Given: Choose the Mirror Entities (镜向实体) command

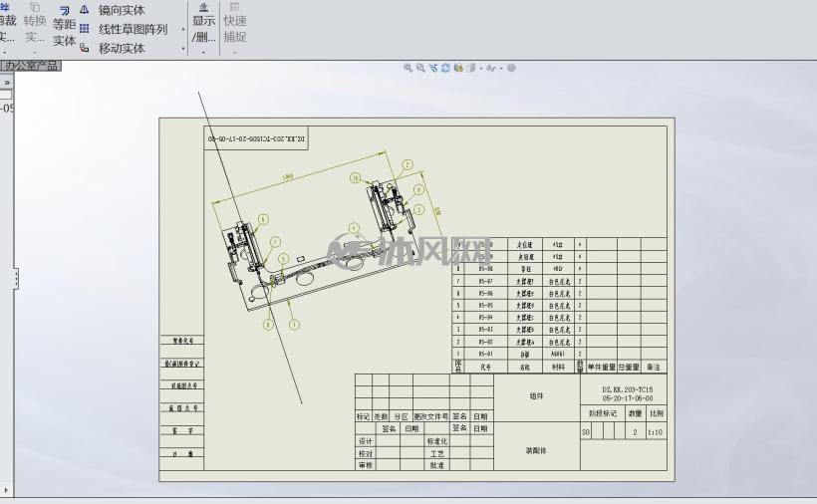Looking at the screenshot, I should (113, 10).
